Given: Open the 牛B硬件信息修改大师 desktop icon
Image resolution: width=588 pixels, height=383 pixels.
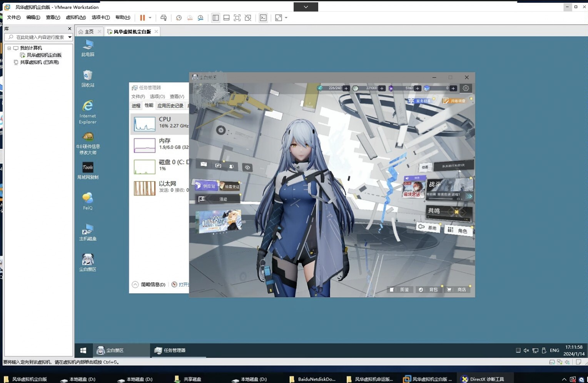Looking at the screenshot, I should point(88,143).
